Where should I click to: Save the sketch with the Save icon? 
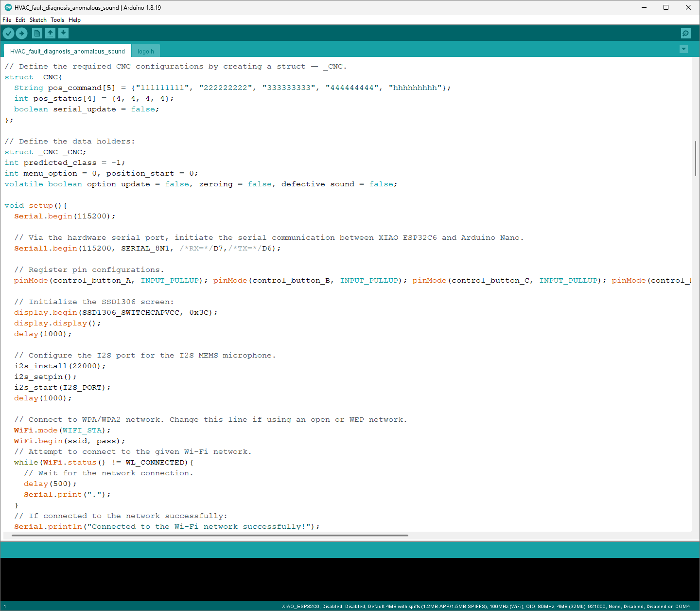point(63,33)
